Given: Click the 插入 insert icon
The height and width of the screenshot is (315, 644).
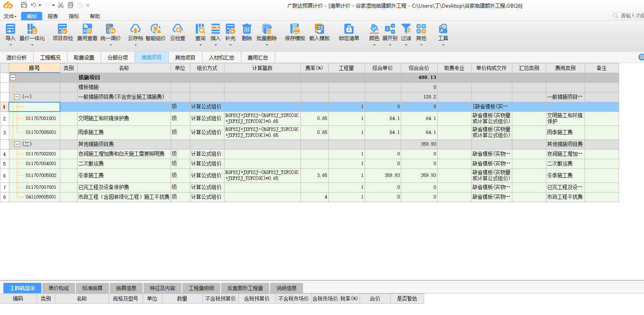Looking at the screenshot, I should (x=216, y=29).
